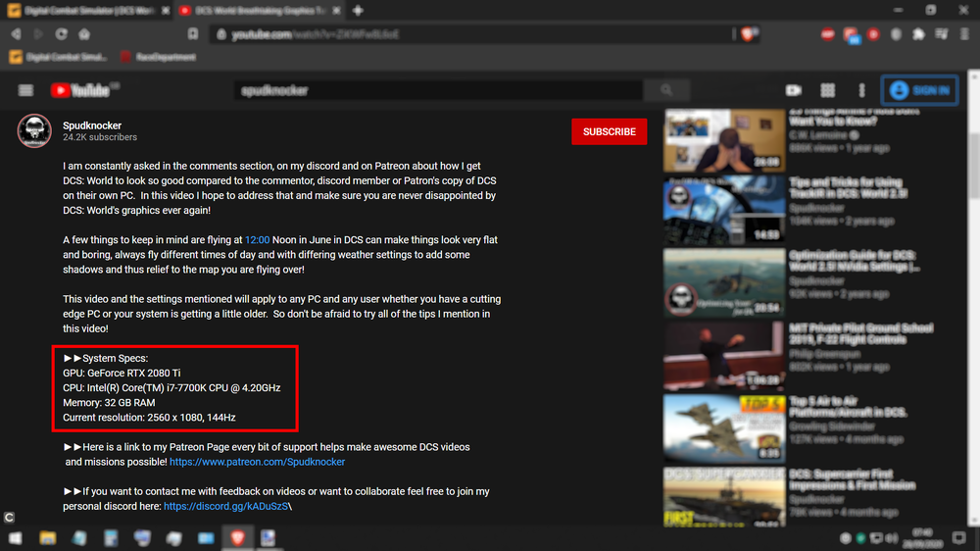Open the Optimization Guide for DCS video title
This screenshot has width=980, height=551.
coord(854,261)
